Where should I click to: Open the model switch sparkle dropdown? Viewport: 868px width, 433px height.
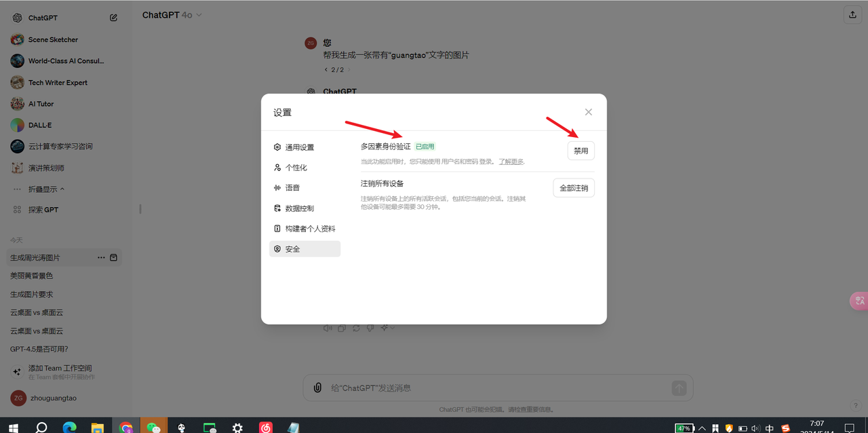[387, 328]
